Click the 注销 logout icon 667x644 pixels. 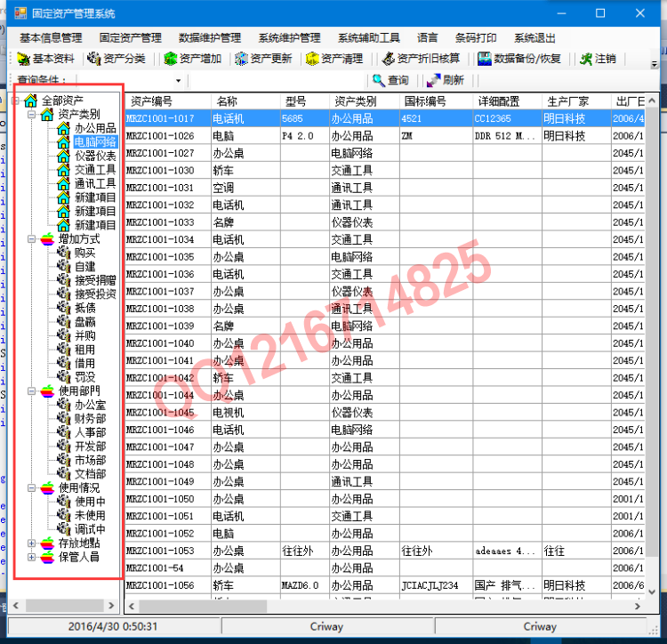[x=586, y=59]
